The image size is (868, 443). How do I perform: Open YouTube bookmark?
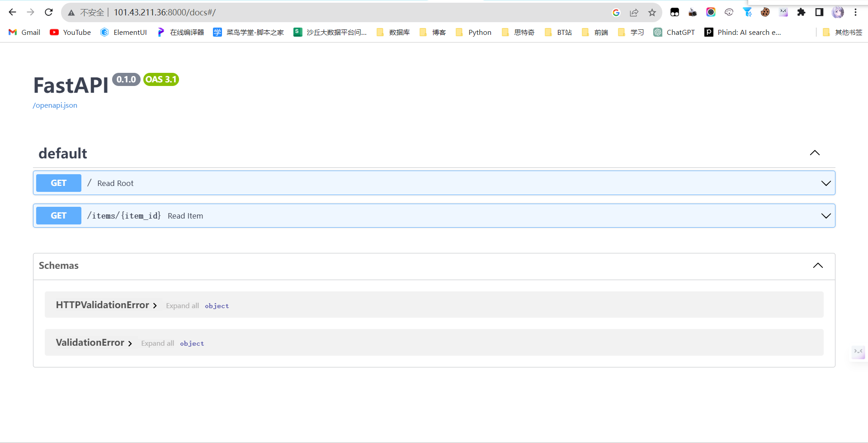tap(71, 32)
